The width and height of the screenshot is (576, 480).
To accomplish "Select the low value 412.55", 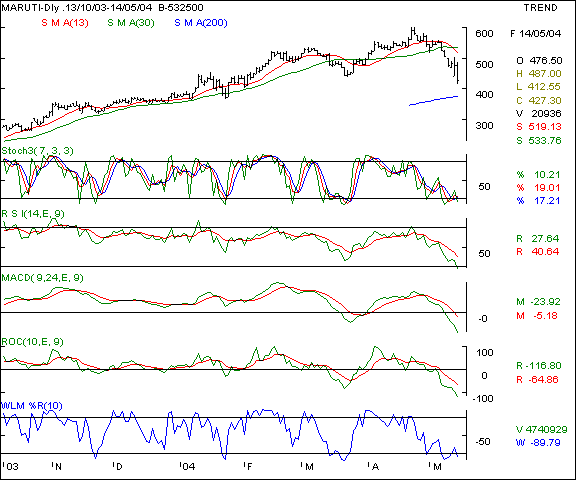I will (x=545, y=87).
